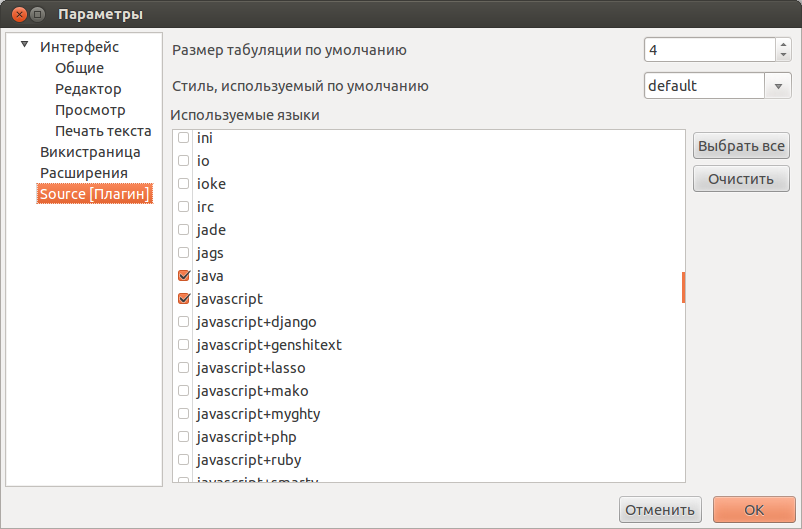Click the Выбрать все button
Screen dimensions: 802x529
pyautogui.click(x=741, y=146)
